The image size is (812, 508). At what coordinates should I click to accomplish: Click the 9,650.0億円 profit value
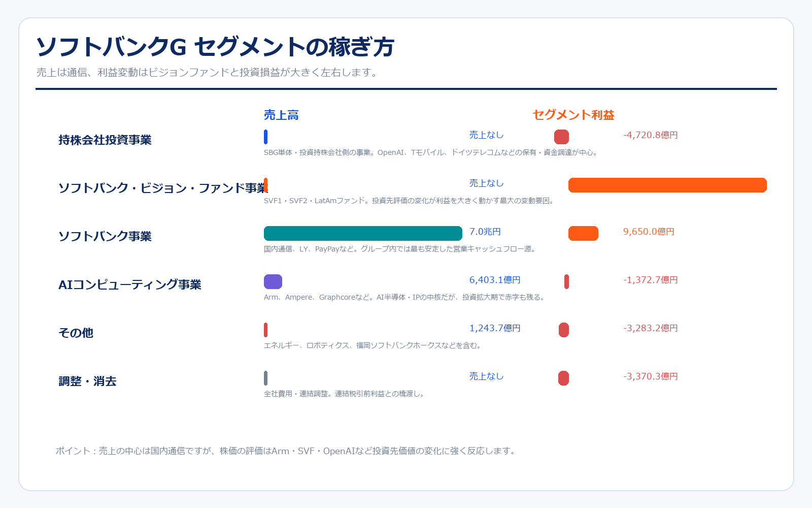pos(649,232)
